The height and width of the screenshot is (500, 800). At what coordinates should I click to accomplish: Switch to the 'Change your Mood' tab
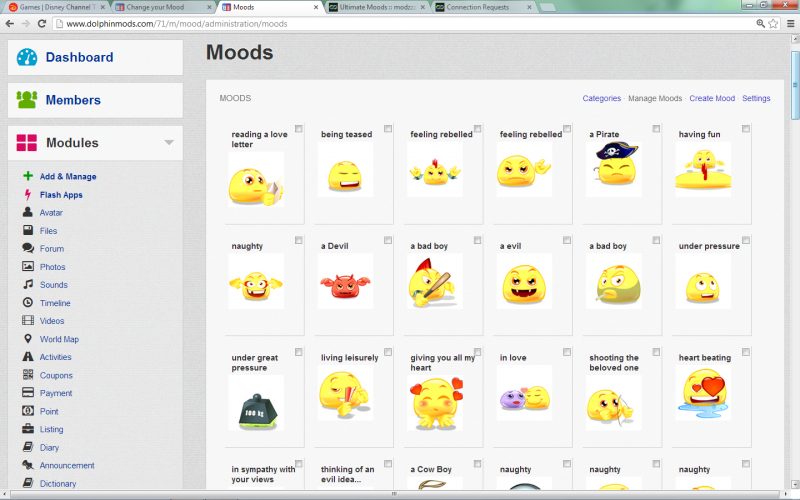coord(163,7)
